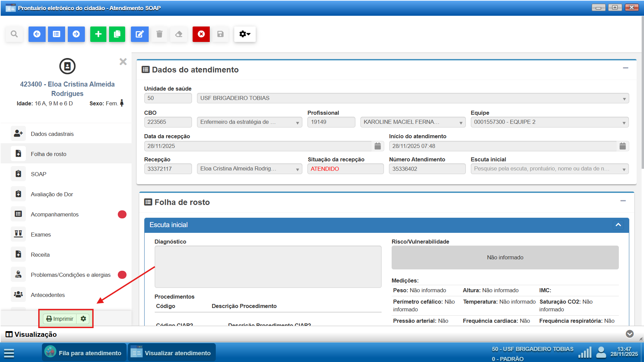Switch to Fila para atendimento taskbar tab
The height and width of the screenshot is (362, 644).
(x=84, y=353)
